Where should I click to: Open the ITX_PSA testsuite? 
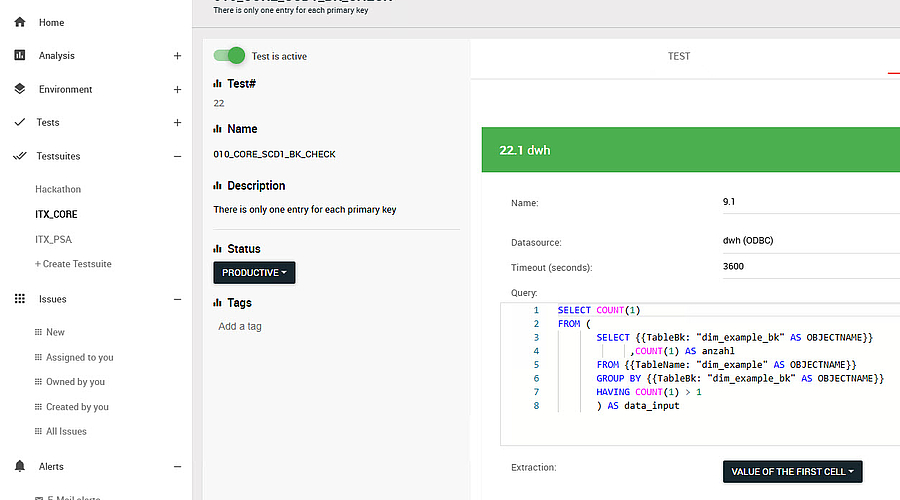53,239
